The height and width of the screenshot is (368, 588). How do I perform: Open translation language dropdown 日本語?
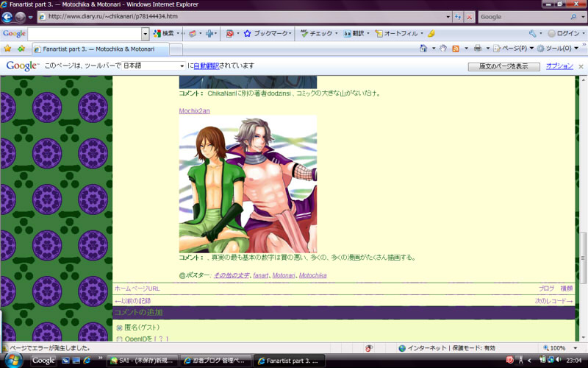(x=154, y=66)
